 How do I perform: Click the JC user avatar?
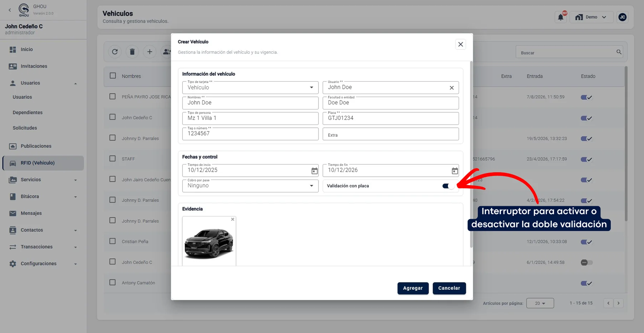(x=623, y=17)
